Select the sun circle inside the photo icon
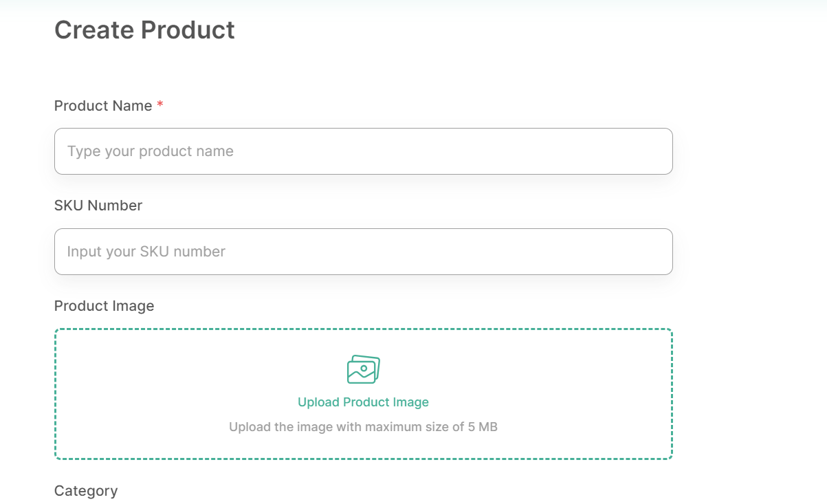827x504 pixels. tap(364, 369)
